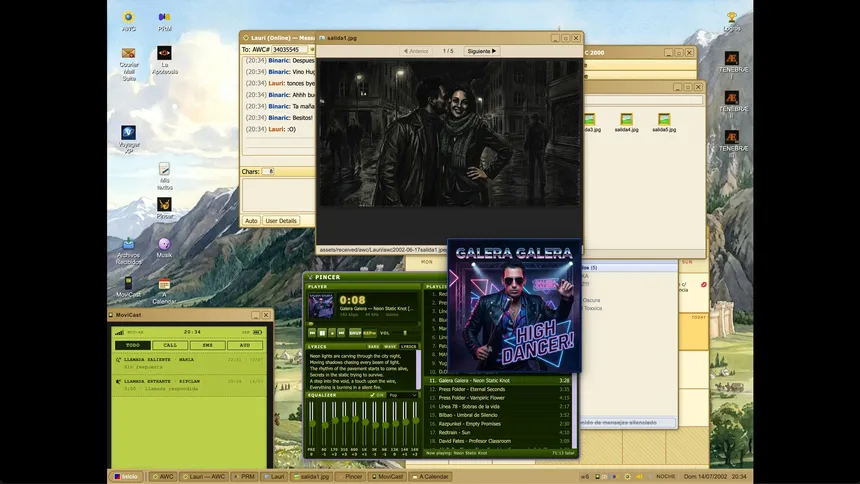The height and width of the screenshot is (484, 860).
Task: Launch Voyager XP browser icon
Action: pos(128,139)
